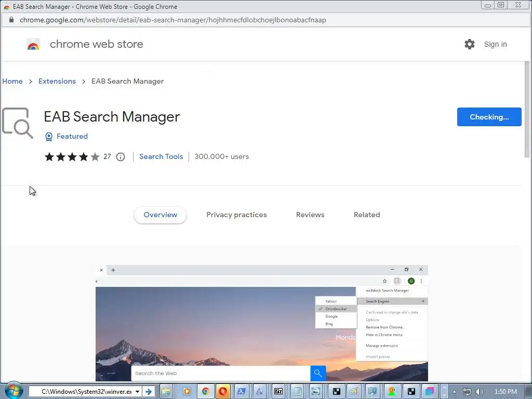The height and width of the screenshot is (399, 532).
Task: Open the Notepad taskbar icon
Action: click(x=297, y=392)
